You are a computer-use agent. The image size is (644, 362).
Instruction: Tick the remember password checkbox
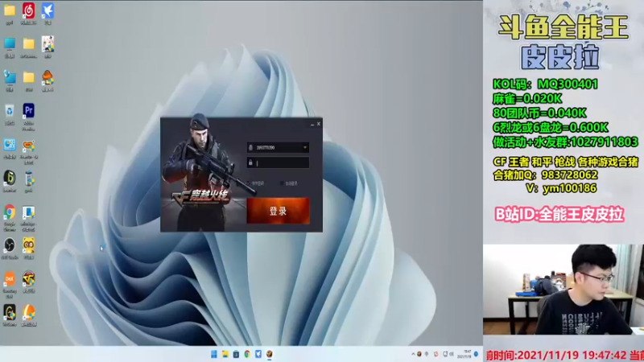[x=248, y=183]
